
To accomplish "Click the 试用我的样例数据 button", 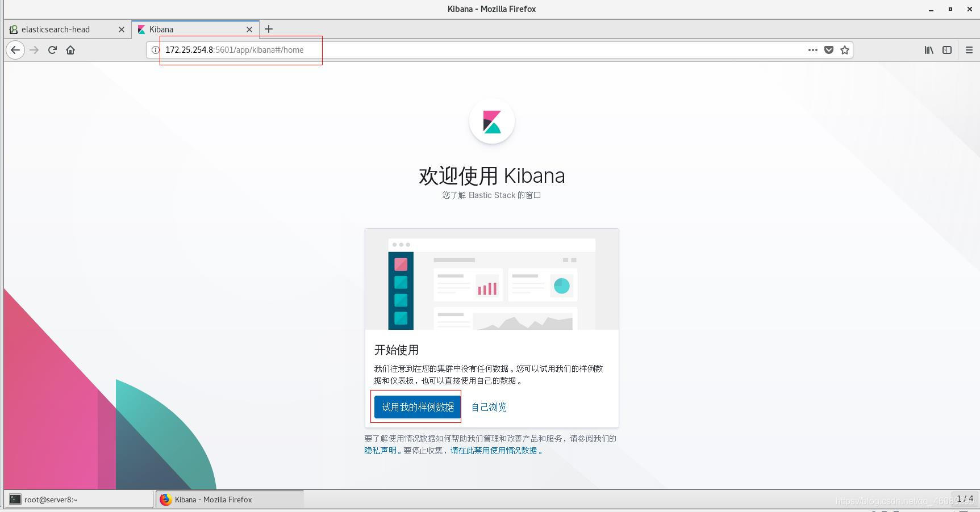I will coord(418,407).
